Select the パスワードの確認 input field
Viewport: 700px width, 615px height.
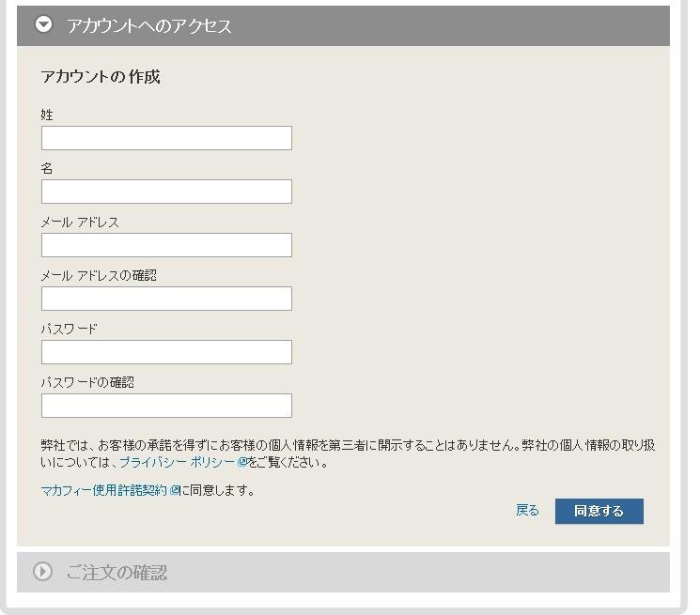pyautogui.click(x=166, y=406)
